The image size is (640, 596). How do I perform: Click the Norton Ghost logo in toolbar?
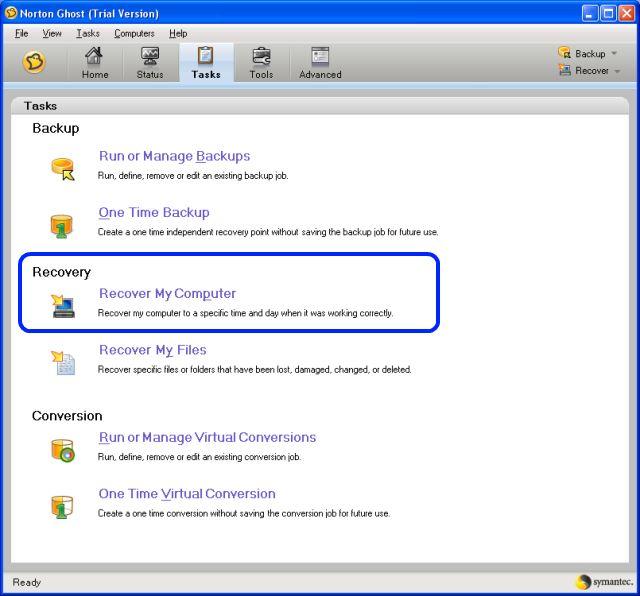[34, 62]
